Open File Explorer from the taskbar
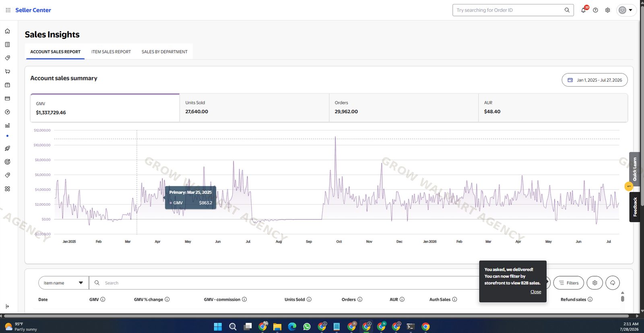Viewport: 644px width, 333px height. coord(277,327)
